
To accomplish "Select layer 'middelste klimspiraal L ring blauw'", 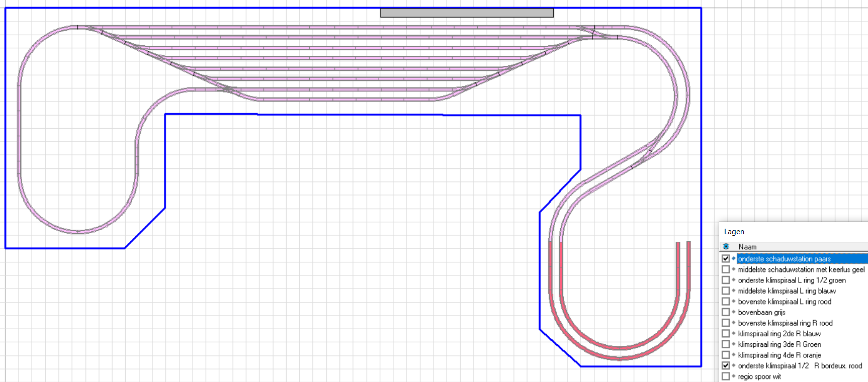I will click(x=787, y=291).
